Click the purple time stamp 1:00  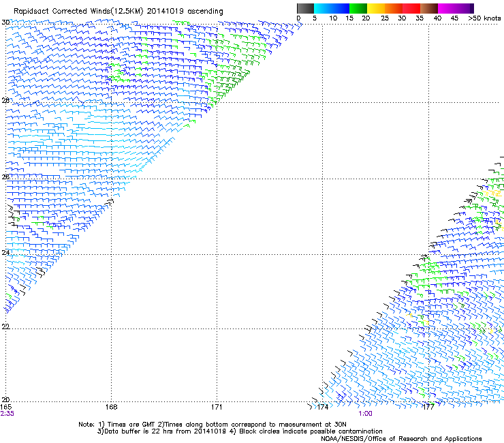[x=366, y=414]
